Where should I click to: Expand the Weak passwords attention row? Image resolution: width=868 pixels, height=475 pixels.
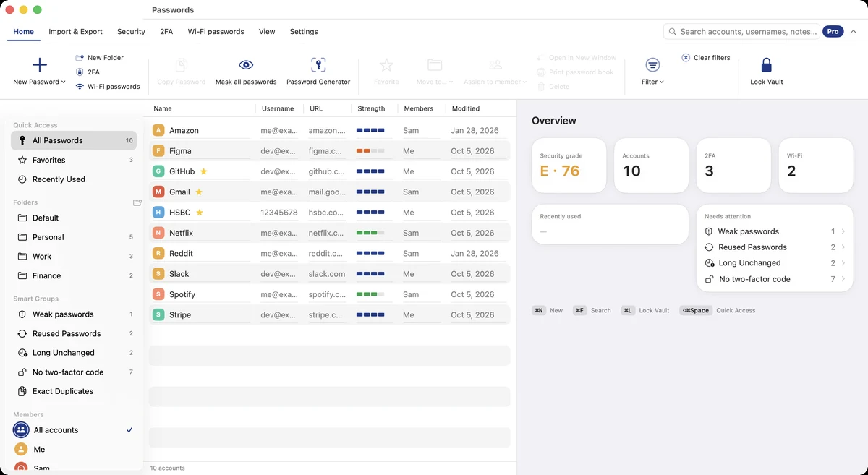pos(775,231)
